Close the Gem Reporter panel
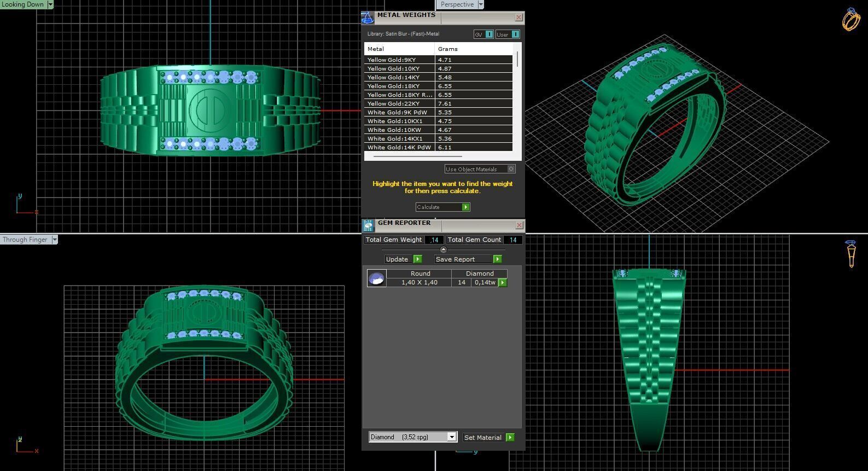This screenshot has height=471, width=868. [519, 225]
